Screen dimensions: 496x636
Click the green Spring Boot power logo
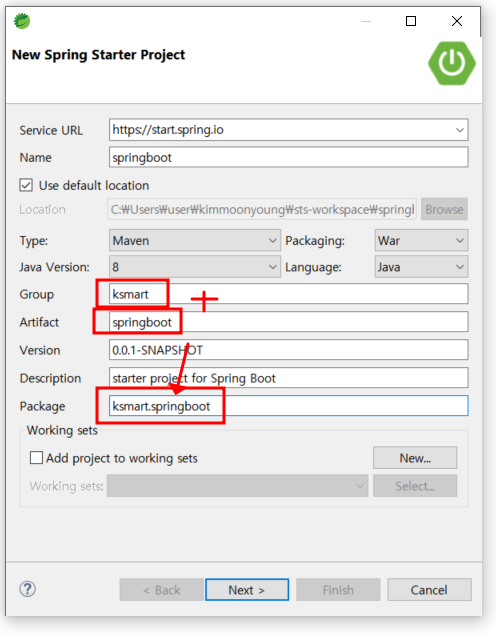tap(452, 63)
